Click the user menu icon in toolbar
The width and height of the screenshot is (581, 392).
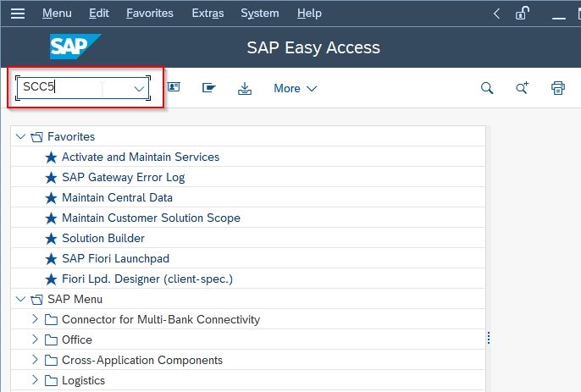click(174, 87)
